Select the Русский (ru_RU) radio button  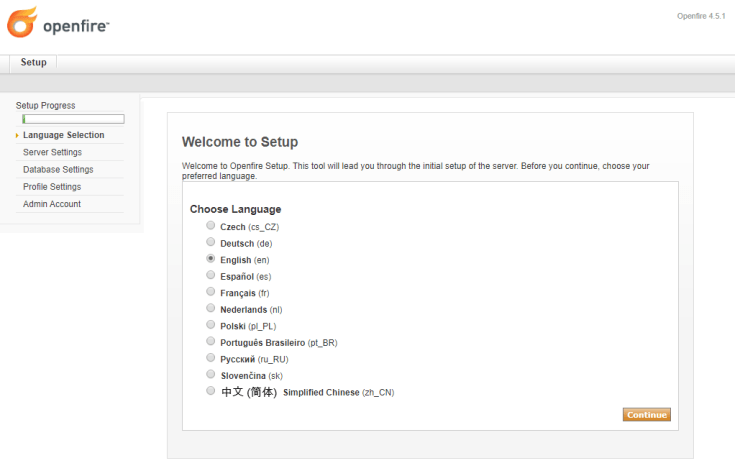pos(210,357)
